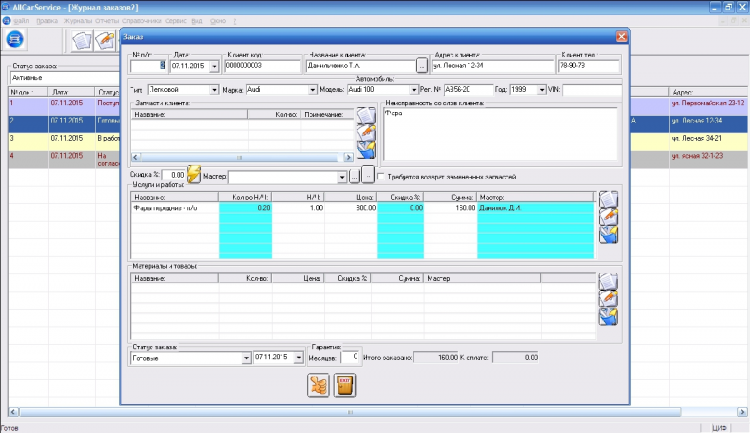
Task: Click the blue car icon in the main toolbar
Action: (15, 39)
